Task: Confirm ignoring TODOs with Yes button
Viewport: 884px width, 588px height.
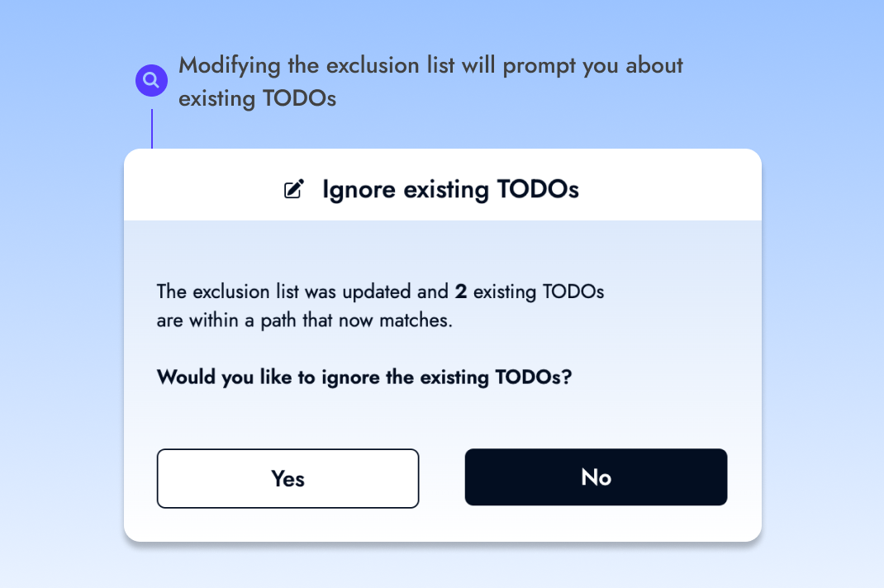Action: 288,478
